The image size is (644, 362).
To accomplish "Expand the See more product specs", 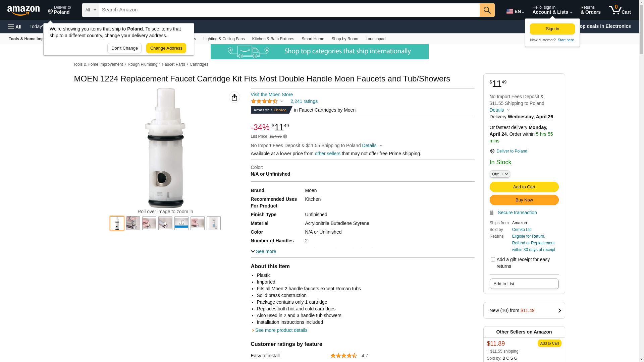I will coord(264,251).
